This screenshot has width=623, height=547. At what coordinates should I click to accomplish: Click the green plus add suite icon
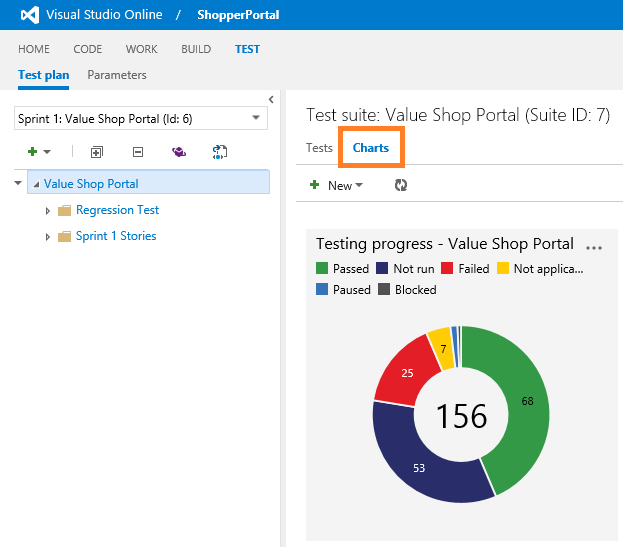[33, 151]
